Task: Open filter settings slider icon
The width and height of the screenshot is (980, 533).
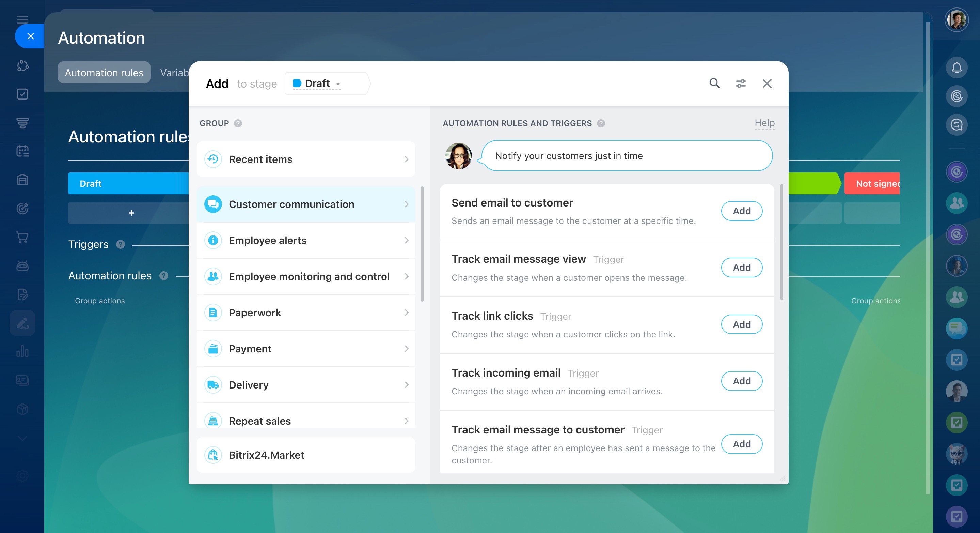Action: [x=741, y=83]
